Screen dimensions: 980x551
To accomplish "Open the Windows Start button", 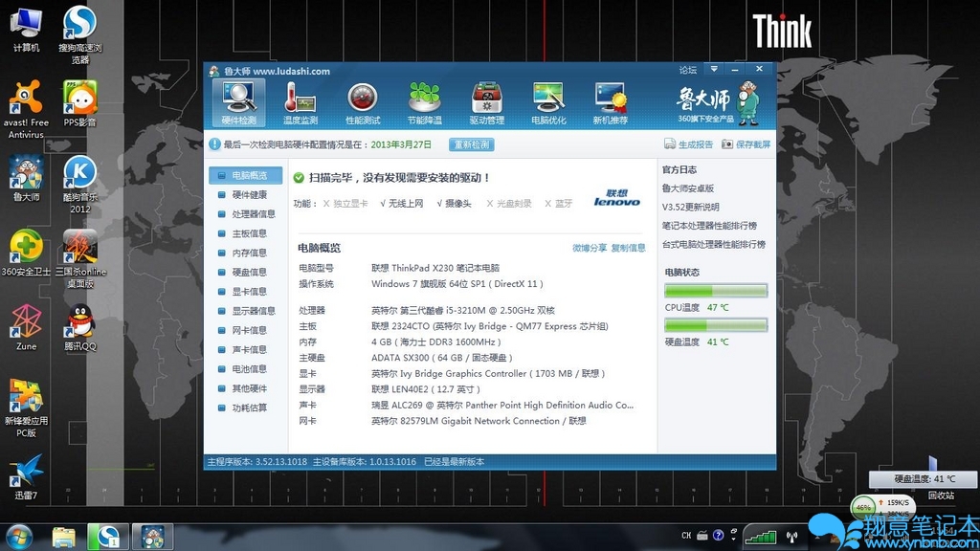I will tap(18, 538).
